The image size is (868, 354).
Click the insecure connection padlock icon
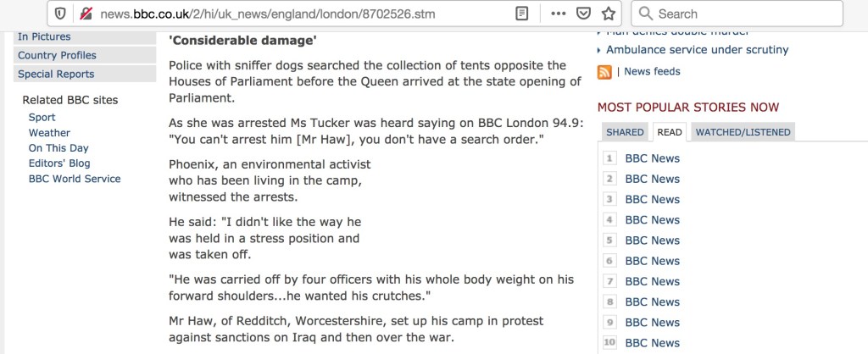tap(86, 14)
